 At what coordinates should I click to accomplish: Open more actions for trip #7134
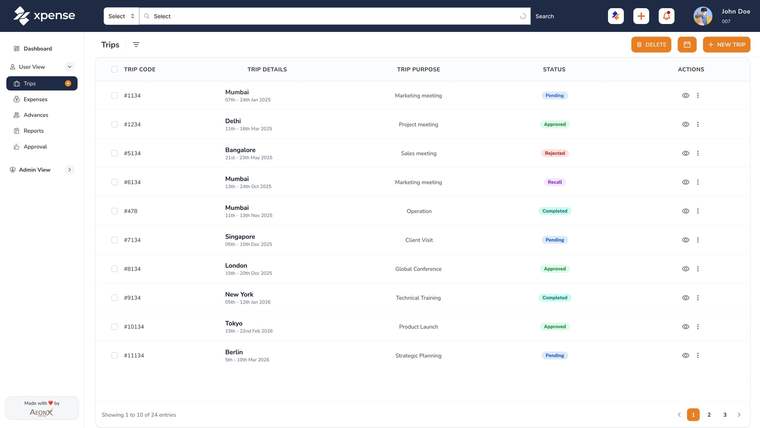(x=698, y=240)
